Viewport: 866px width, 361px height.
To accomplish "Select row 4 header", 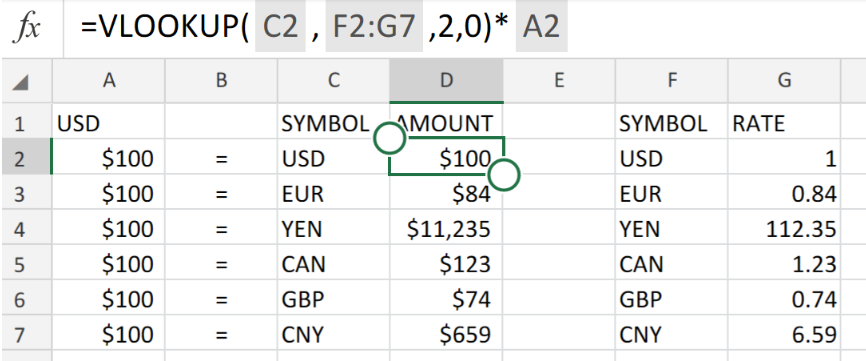I will tap(19, 229).
